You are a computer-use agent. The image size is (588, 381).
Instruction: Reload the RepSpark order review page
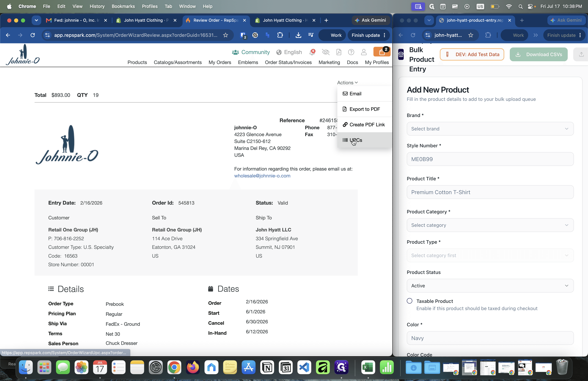pyautogui.click(x=33, y=35)
